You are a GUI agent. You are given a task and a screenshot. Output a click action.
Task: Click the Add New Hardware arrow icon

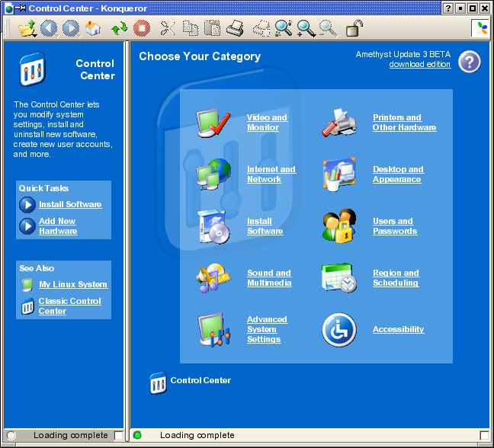(27, 226)
